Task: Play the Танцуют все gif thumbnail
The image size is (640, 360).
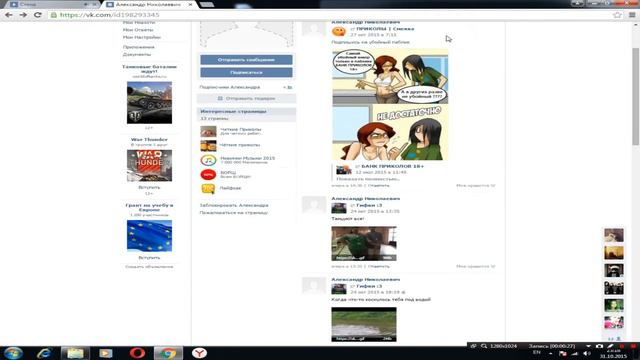Action: tap(364, 244)
